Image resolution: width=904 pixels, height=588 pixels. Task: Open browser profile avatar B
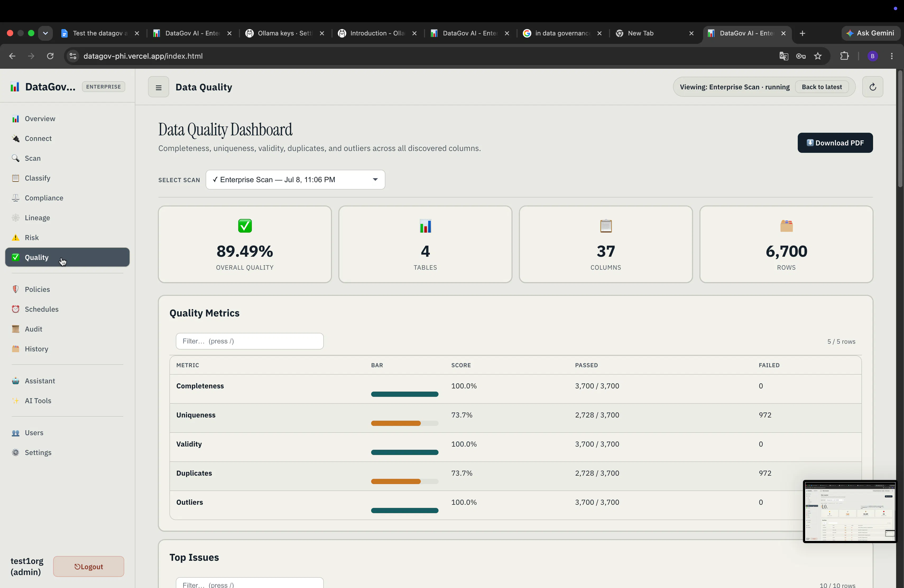click(873, 56)
